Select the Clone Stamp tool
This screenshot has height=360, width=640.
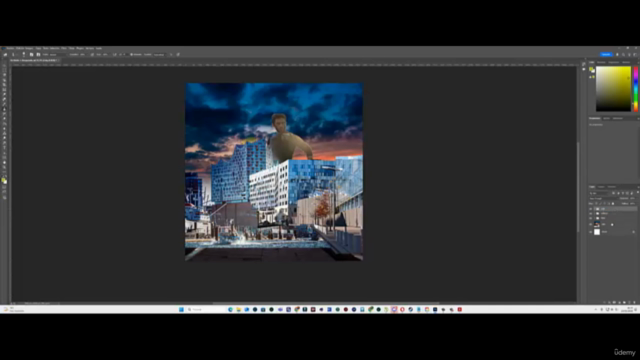click(x=4, y=114)
